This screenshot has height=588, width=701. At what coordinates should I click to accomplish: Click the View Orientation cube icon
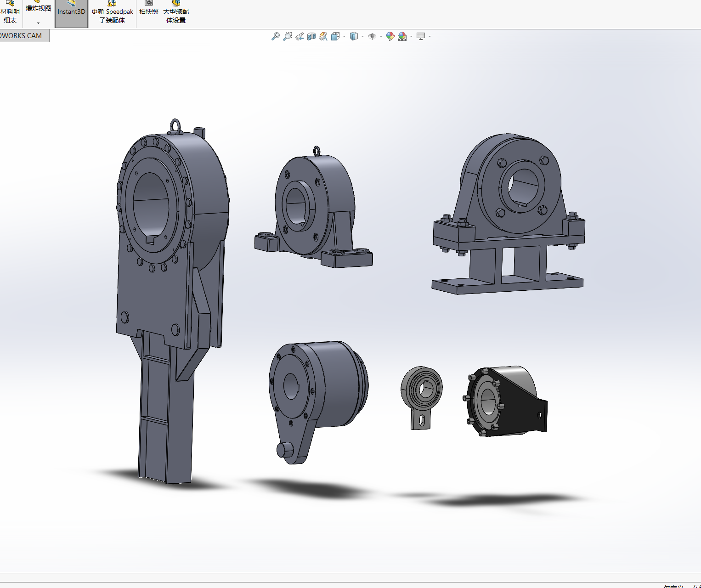tap(335, 36)
